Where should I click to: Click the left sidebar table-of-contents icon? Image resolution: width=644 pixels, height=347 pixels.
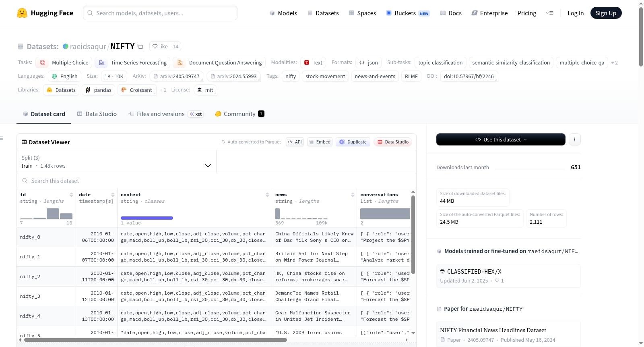click(x=2, y=138)
